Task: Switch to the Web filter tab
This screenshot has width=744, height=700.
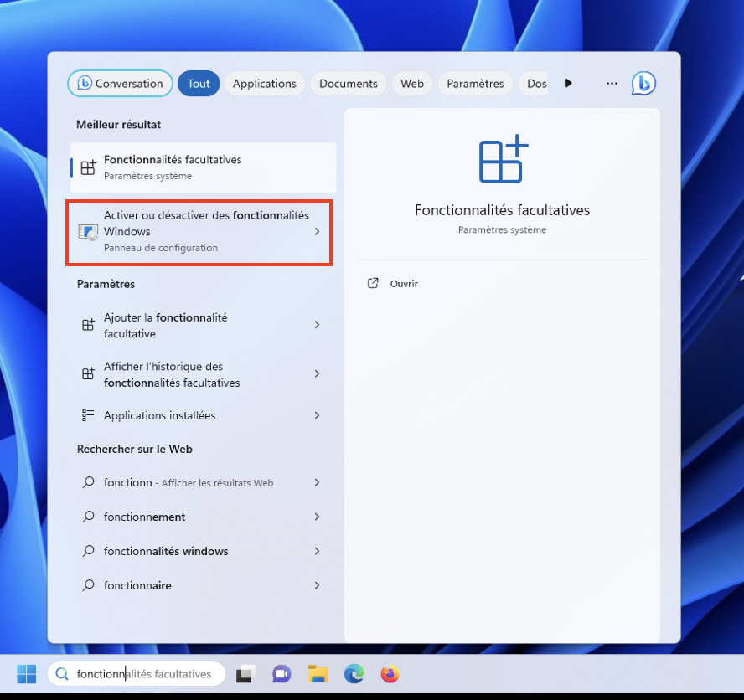Action: pyautogui.click(x=412, y=84)
